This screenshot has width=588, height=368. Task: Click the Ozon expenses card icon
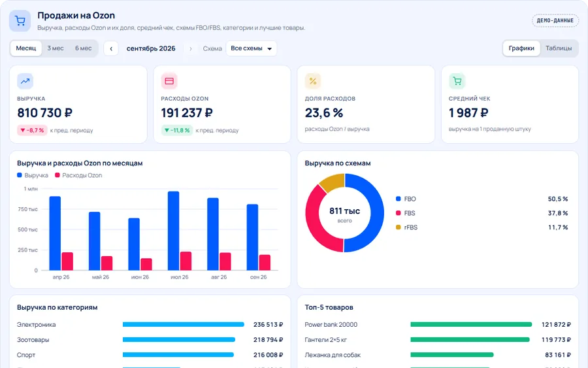pyautogui.click(x=169, y=81)
